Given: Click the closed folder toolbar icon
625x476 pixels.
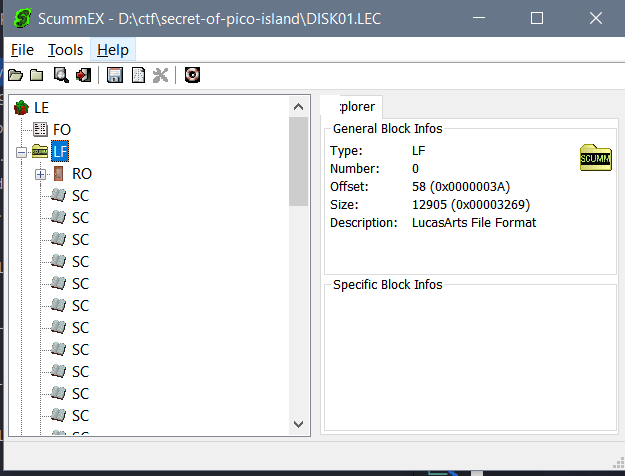Looking at the screenshot, I should (36, 75).
